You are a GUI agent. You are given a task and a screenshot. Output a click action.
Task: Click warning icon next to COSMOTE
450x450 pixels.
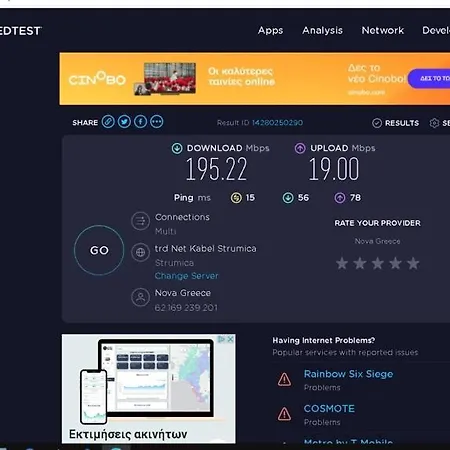click(284, 414)
